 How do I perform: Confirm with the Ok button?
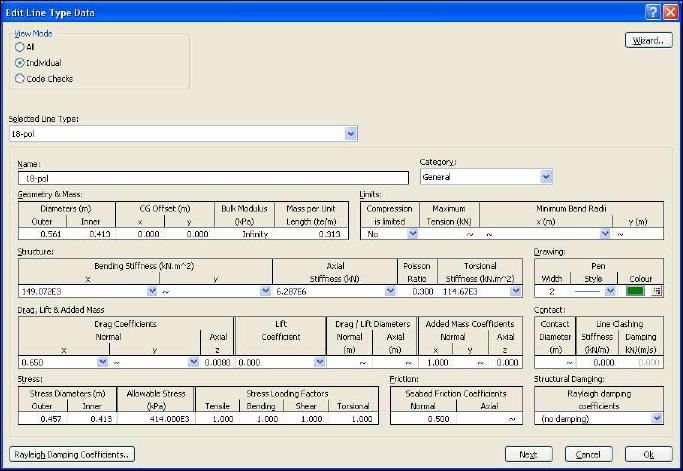tap(649, 453)
